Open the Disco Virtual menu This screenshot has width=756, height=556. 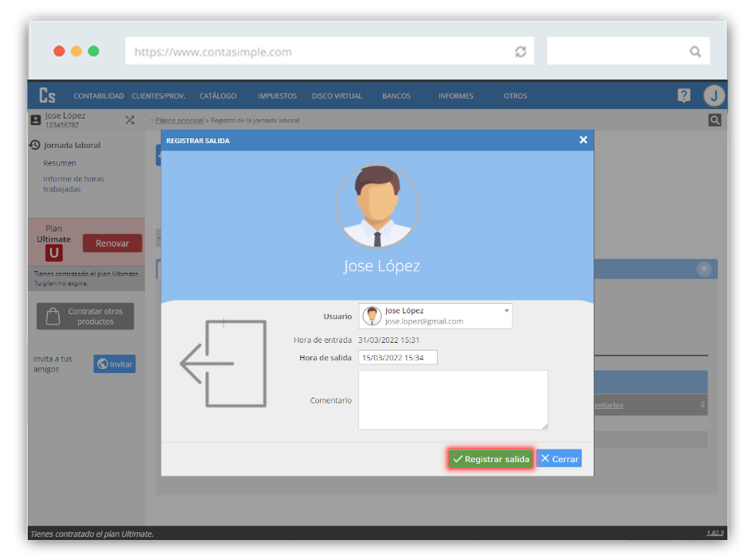pyautogui.click(x=337, y=96)
